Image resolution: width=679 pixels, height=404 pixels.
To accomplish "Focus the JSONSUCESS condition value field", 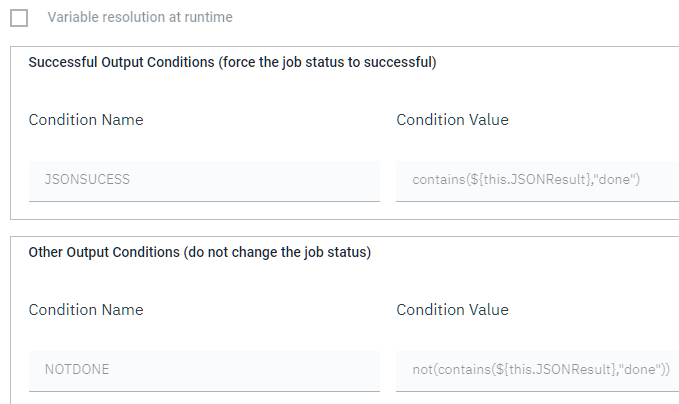I will pos(537,180).
